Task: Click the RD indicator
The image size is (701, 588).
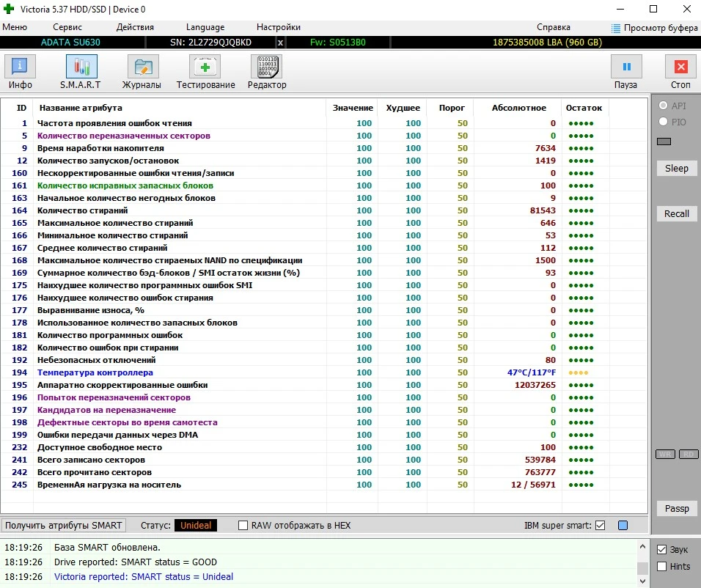Action: [689, 455]
